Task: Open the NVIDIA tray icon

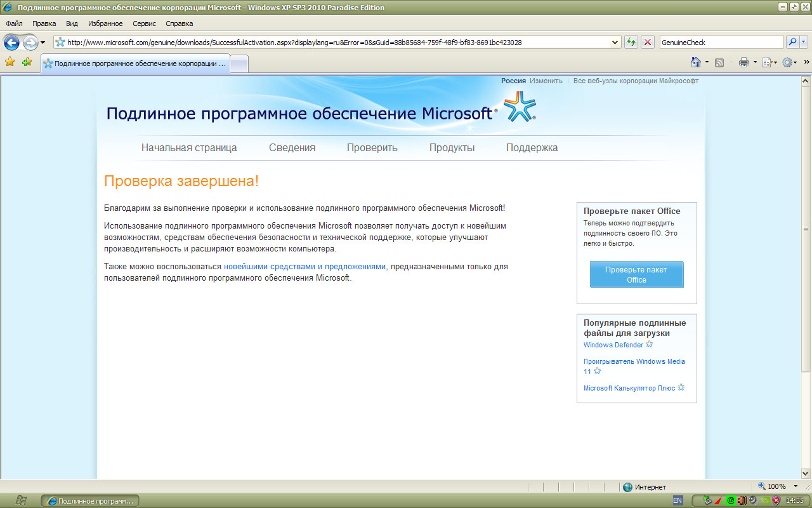Action: (x=764, y=500)
